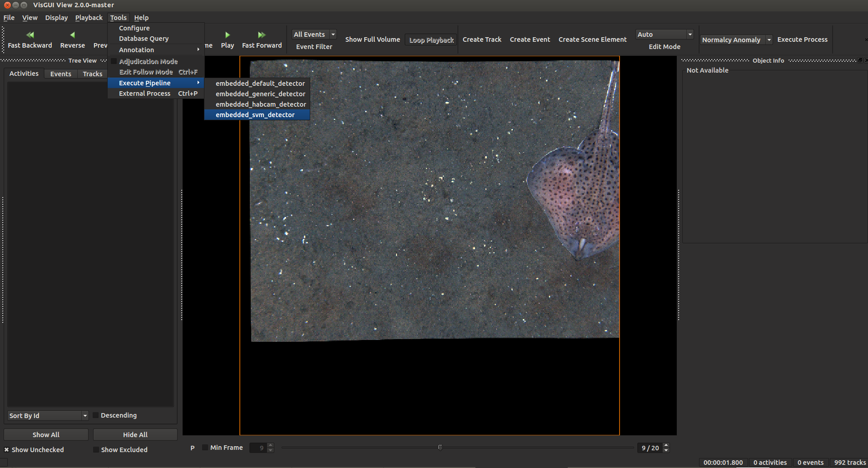Step frame counter up with arrow

point(666,445)
